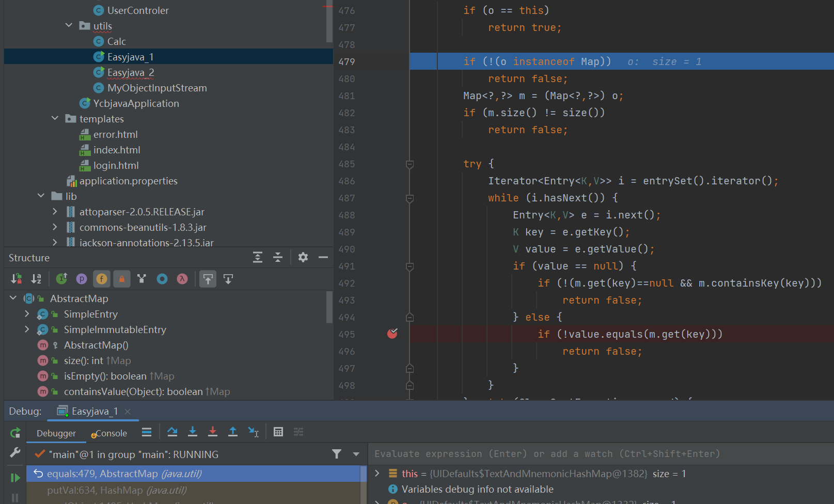Screen dimensions: 834x504
Task: Open the thread selector dropdown arrow
Action: (356, 454)
